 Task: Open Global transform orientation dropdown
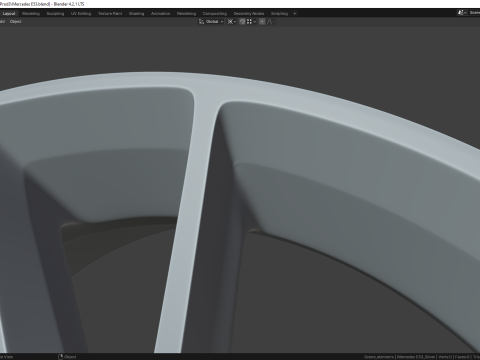211,22
